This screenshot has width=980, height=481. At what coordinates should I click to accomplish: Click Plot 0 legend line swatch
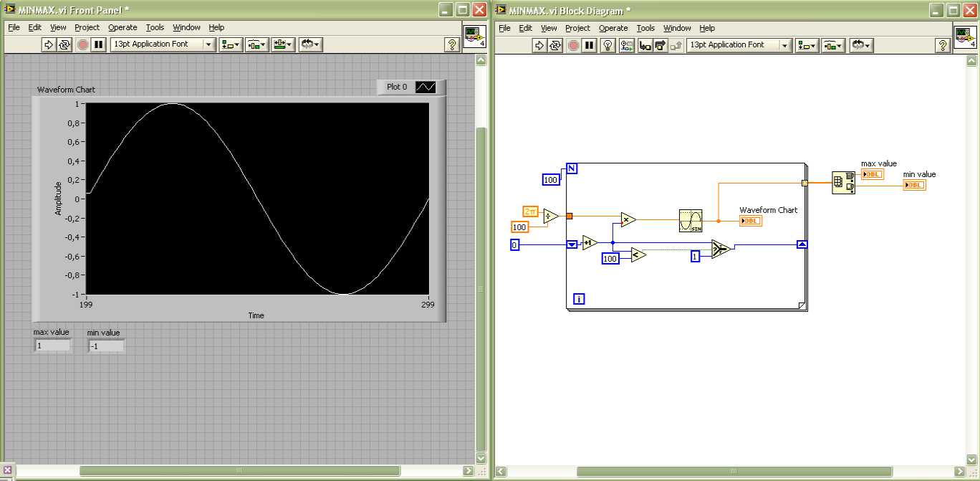[426, 87]
